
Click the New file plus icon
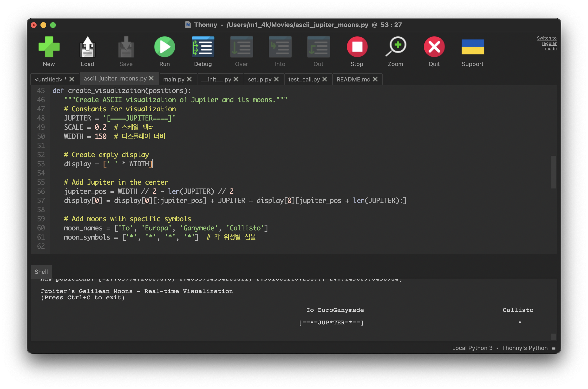(x=49, y=47)
